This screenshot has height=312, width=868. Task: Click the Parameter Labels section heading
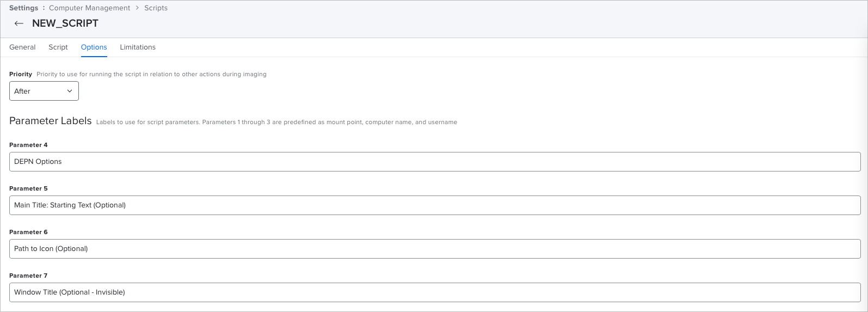coord(51,121)
